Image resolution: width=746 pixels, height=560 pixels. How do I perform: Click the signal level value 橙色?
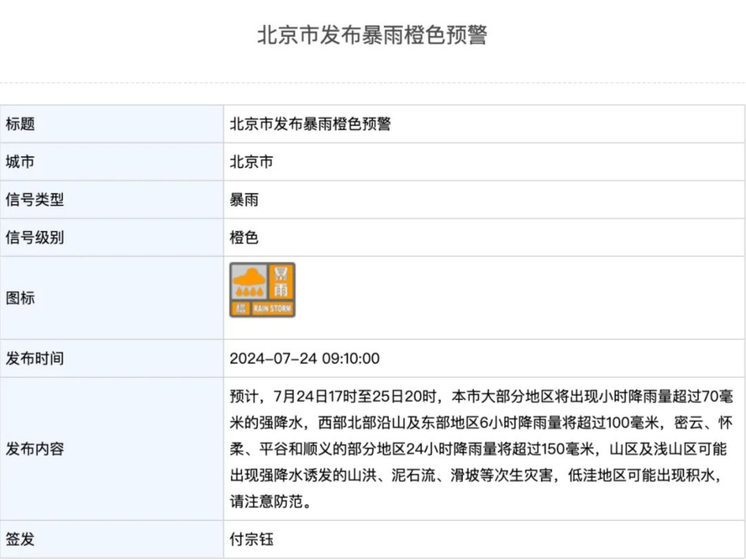(x=244, y=237)
